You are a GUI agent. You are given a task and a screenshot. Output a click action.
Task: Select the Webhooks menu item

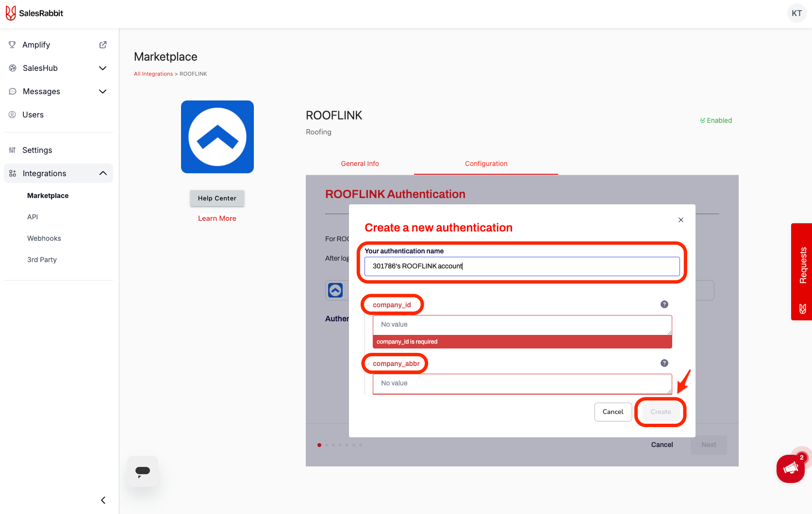44,238
